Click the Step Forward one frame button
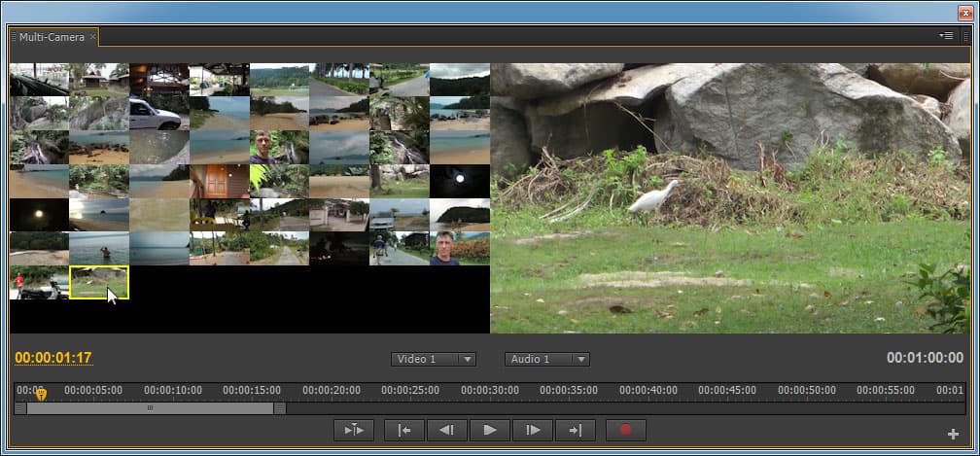This screenshot has height=456, width=980. 533,430
